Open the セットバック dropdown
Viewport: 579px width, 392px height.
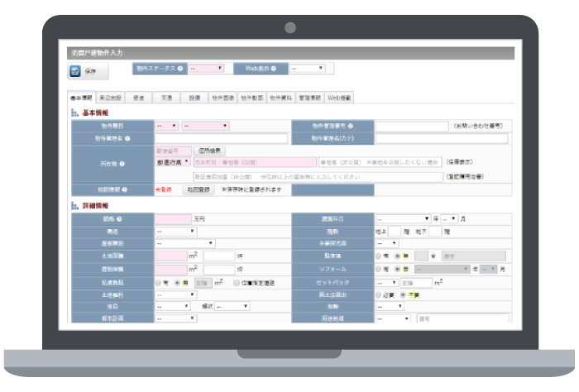click(387, 283)
